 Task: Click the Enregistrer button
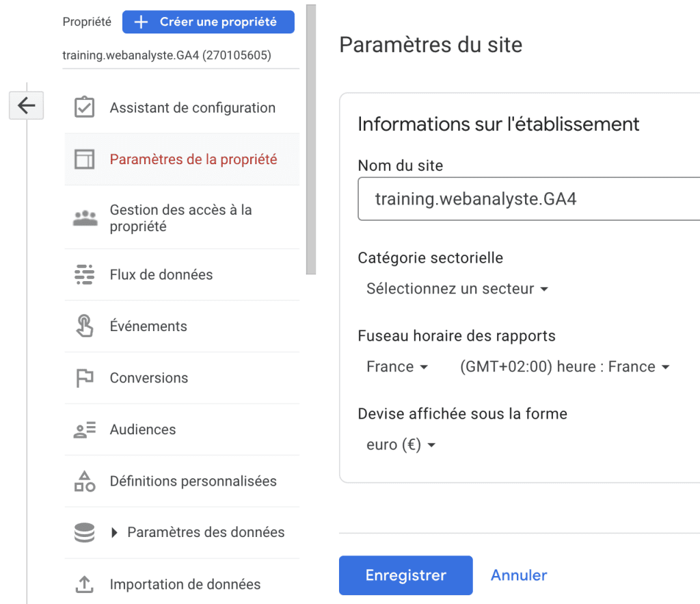(406, 575)
